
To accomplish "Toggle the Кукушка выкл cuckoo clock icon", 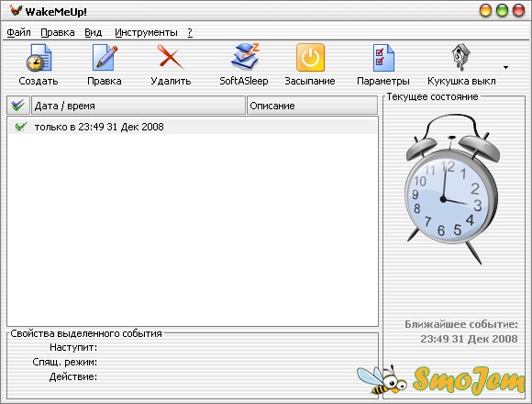I will coord(460,57).
